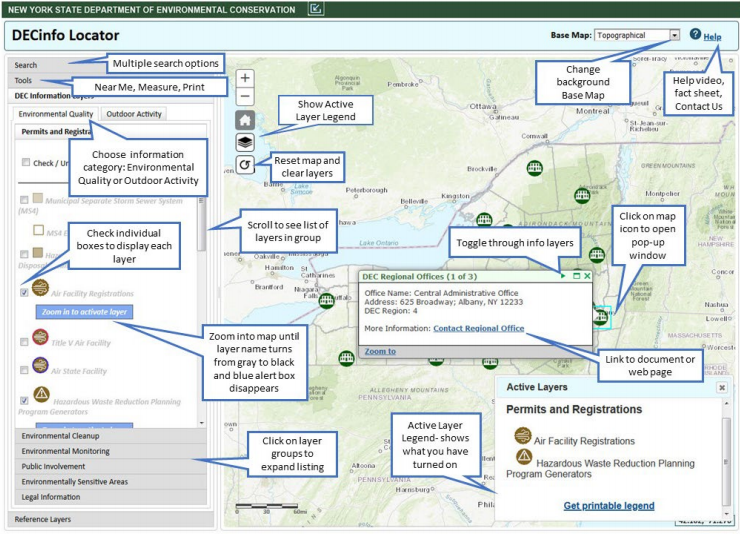Expand the Environmental Cleanup layer group
Viewport: 740px width, 534px height.
tap(111, 436)
